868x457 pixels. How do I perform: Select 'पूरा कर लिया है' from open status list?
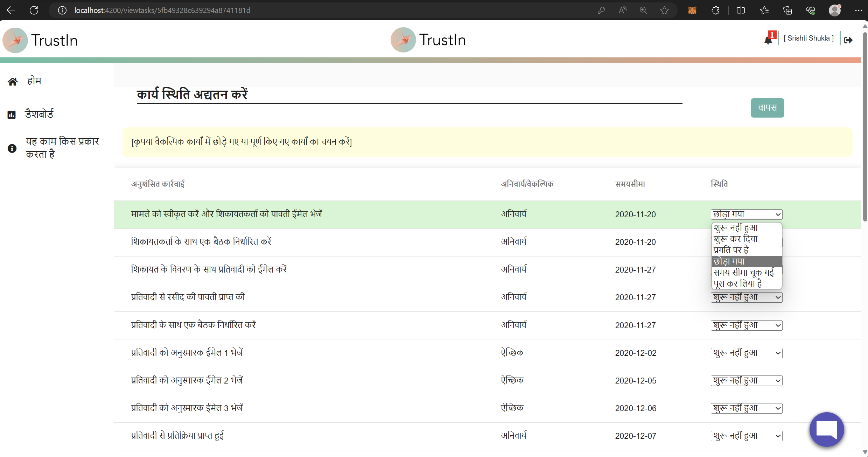pos(738,284)
